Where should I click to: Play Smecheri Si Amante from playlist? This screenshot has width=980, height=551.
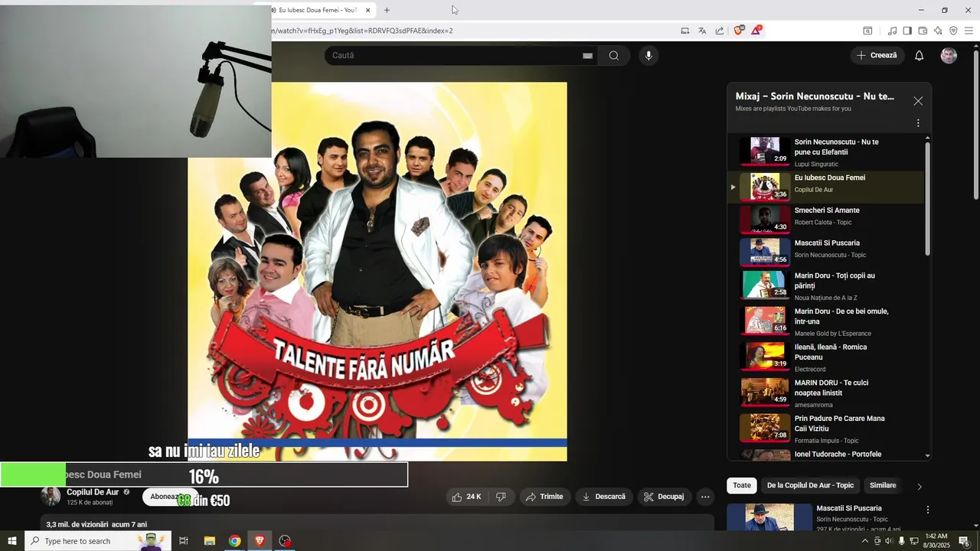(827, 220)
